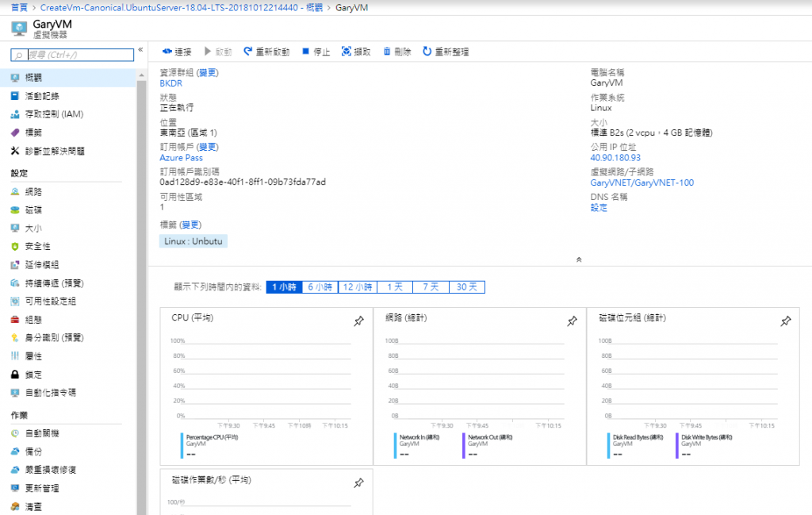Open 磁碟 settings in the sidebar
The image size is (812, 515).
point(67,209)
